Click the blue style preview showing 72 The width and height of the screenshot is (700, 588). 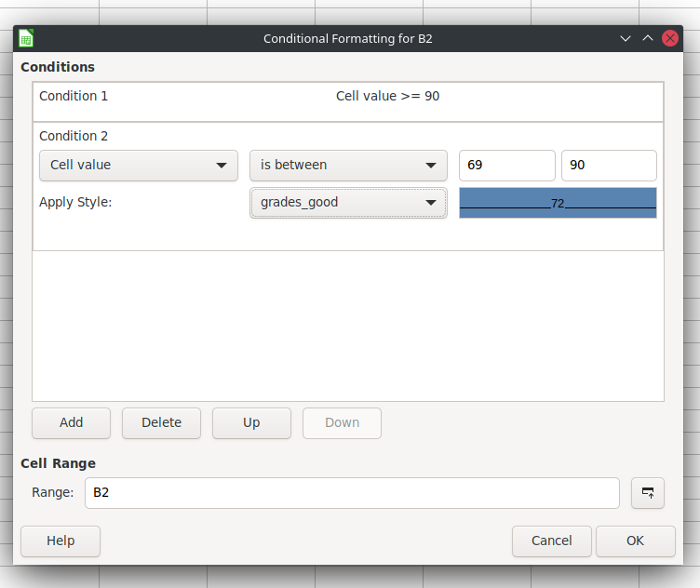(558, 203)
